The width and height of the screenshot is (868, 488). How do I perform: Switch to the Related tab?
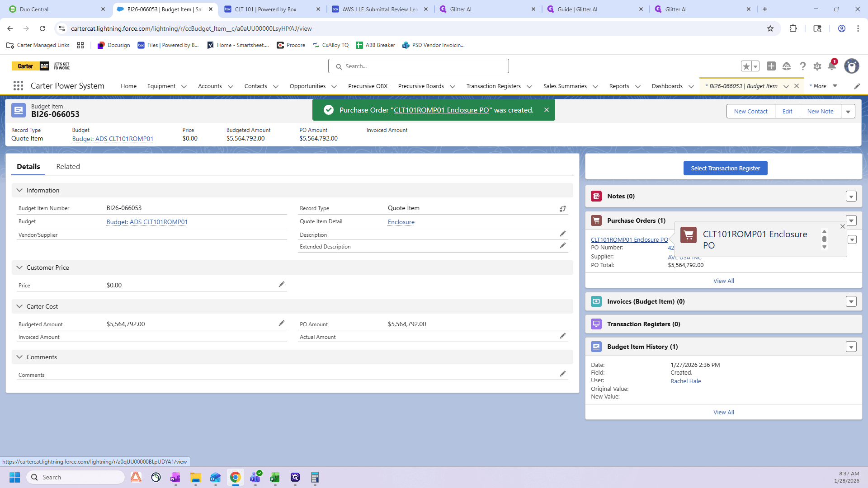[68, 167]
